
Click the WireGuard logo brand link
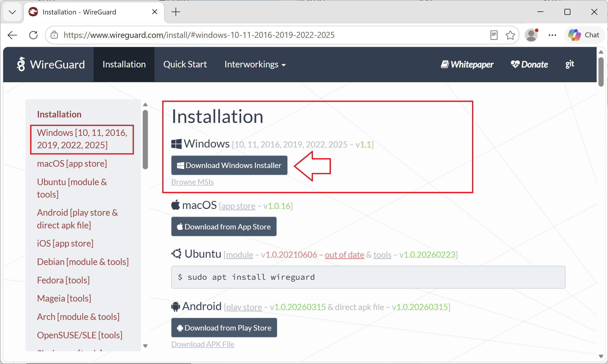pos(51,64)
